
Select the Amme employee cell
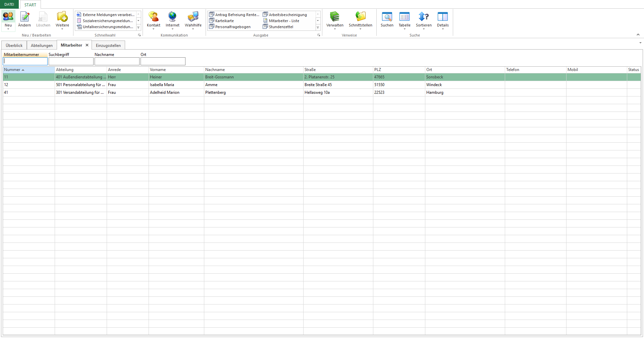[x=254, y=85]
